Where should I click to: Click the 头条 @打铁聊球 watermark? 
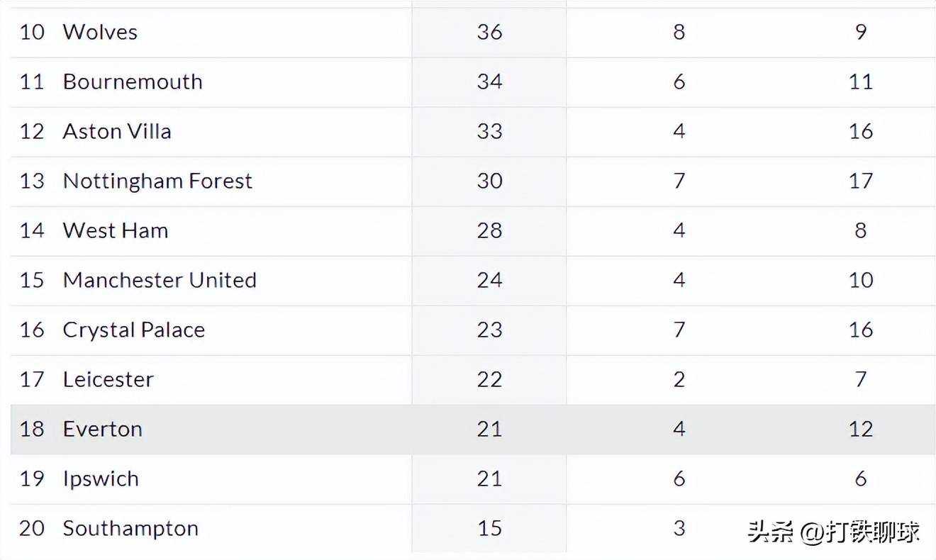pos(834,532)
